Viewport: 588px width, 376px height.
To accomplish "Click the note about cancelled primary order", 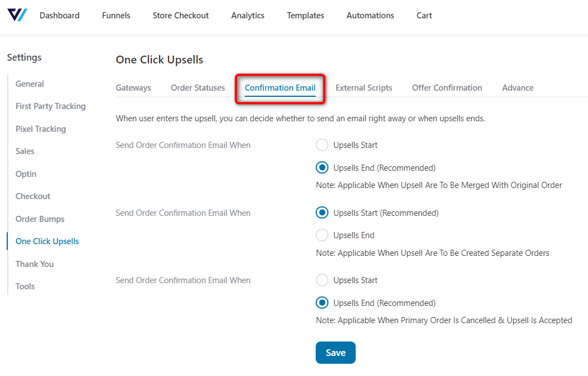I will click(444, 320).
